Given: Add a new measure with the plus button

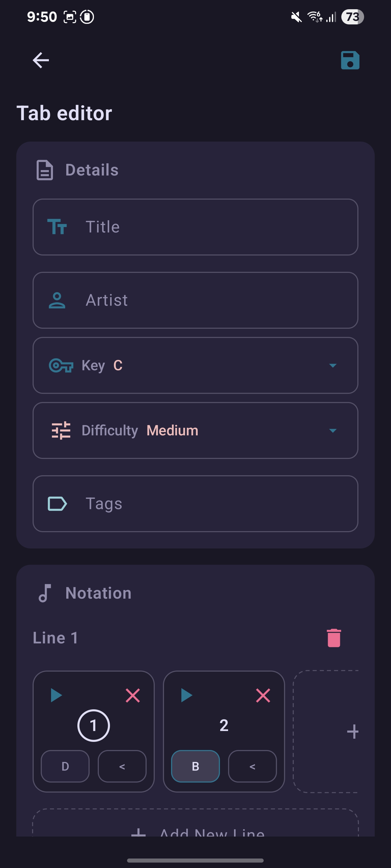Looking at the screenshot, I should (x=353, y=731).
